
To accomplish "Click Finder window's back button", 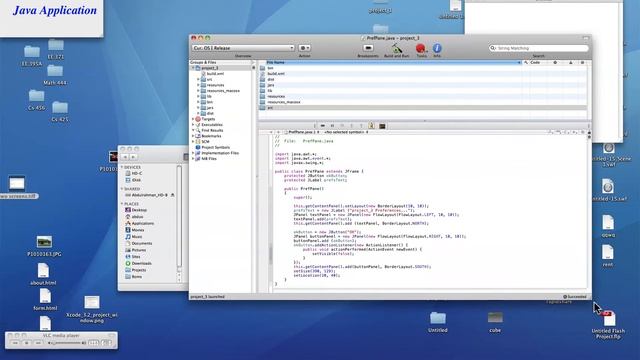I will tap(125, 157).
